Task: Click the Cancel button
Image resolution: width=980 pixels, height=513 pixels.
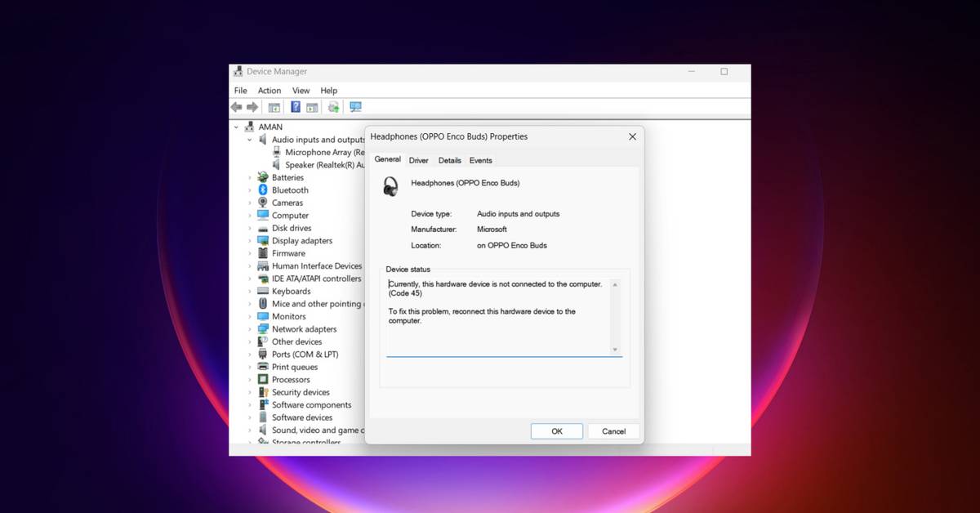Action: click(x=613, y=431)
